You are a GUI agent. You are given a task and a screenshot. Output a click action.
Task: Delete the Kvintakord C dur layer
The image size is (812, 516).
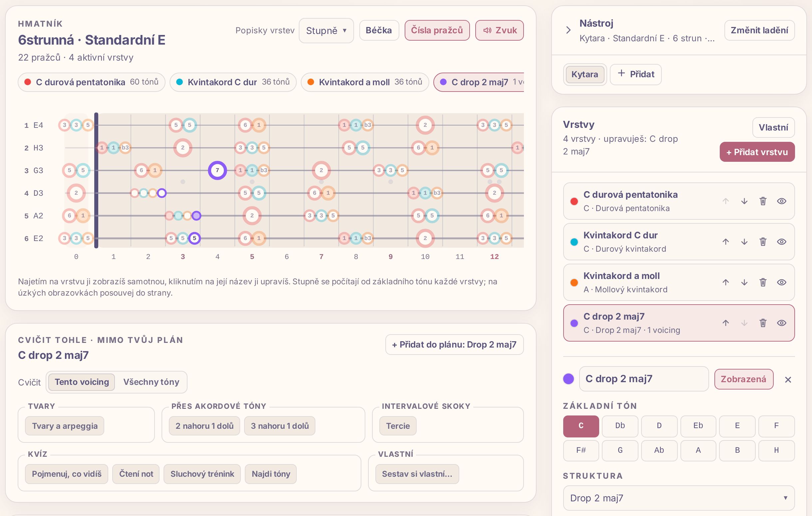tap(763, 242)
